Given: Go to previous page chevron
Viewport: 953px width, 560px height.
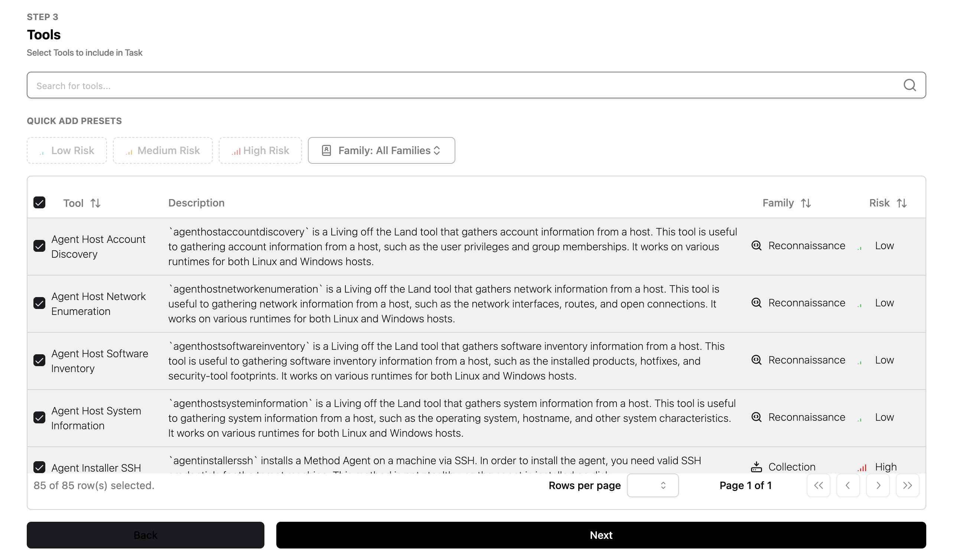Looking at the screenshot, I should coord(848,485).
